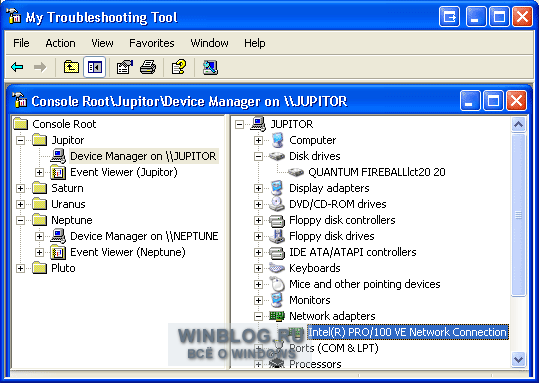Open the Help menu

point(255,43)
